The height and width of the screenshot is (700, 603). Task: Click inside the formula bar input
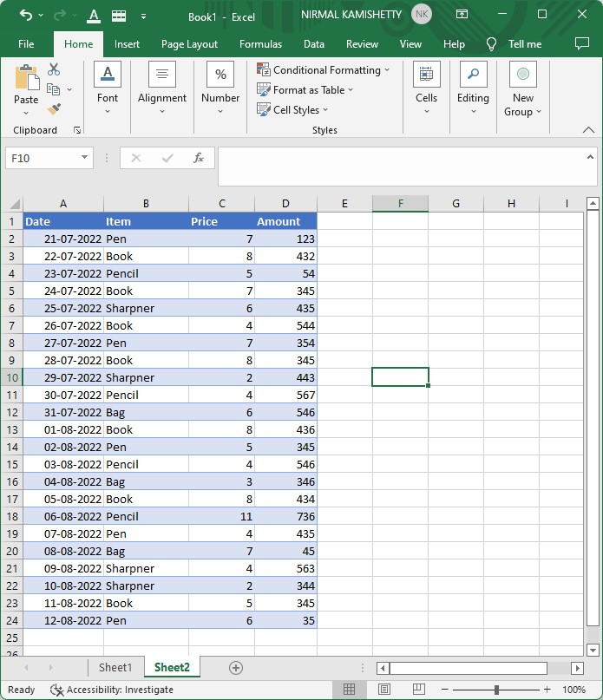click(402, 166)
